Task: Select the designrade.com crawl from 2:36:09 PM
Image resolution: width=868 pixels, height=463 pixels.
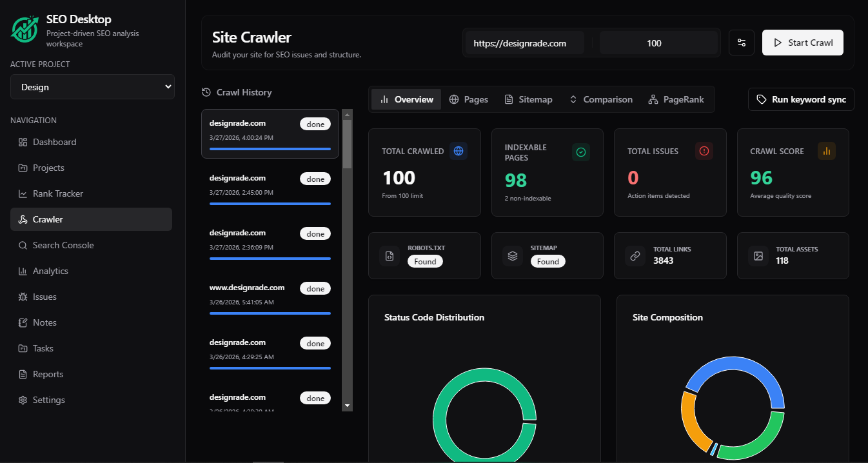Action: pyautogui.click(x=270, y=243)
